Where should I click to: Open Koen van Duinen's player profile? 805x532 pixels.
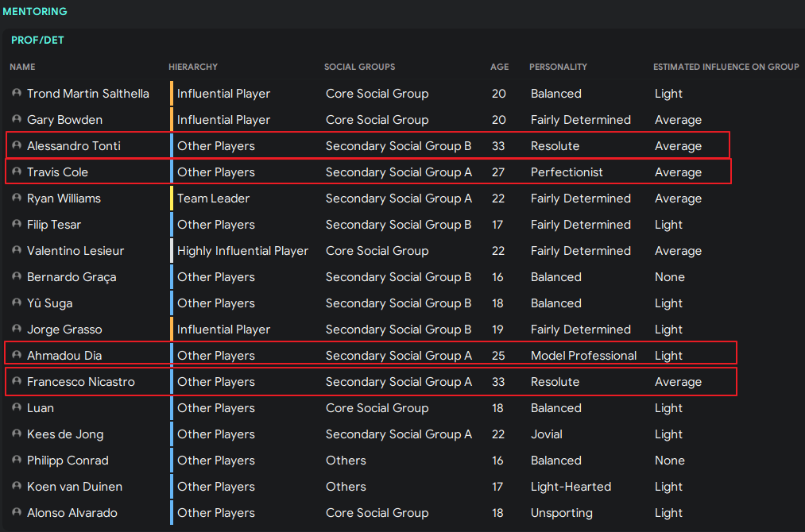75,486
